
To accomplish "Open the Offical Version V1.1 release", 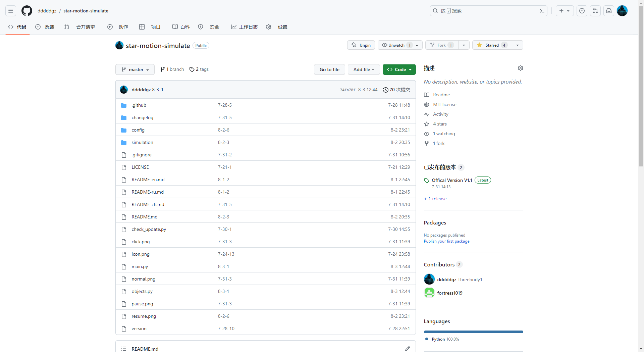I will coord(452,180).
